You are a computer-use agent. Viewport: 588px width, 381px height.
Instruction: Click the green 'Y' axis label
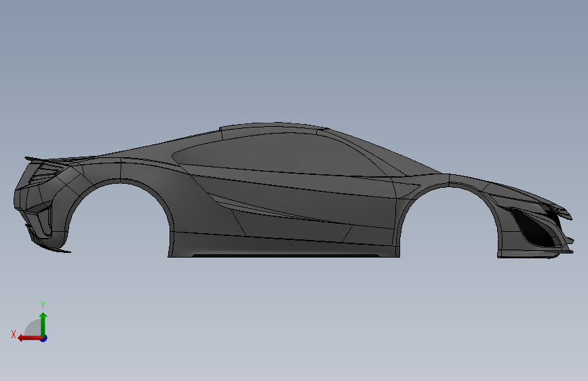click(x=43, y=305)
